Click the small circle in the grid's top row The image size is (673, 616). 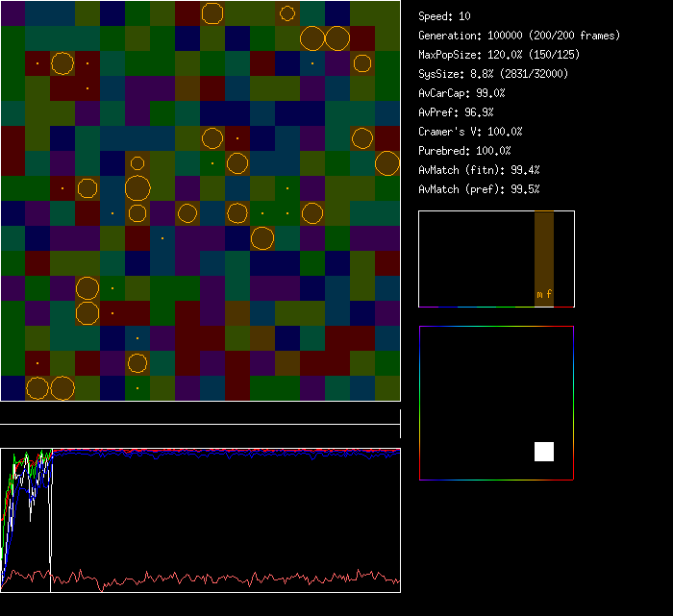pos(287,12)
